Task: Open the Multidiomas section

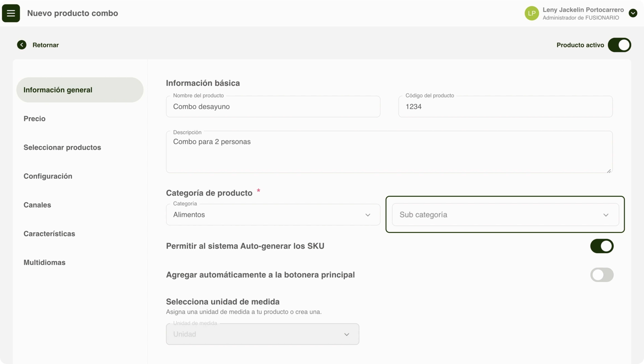Action: pos(44,262)
